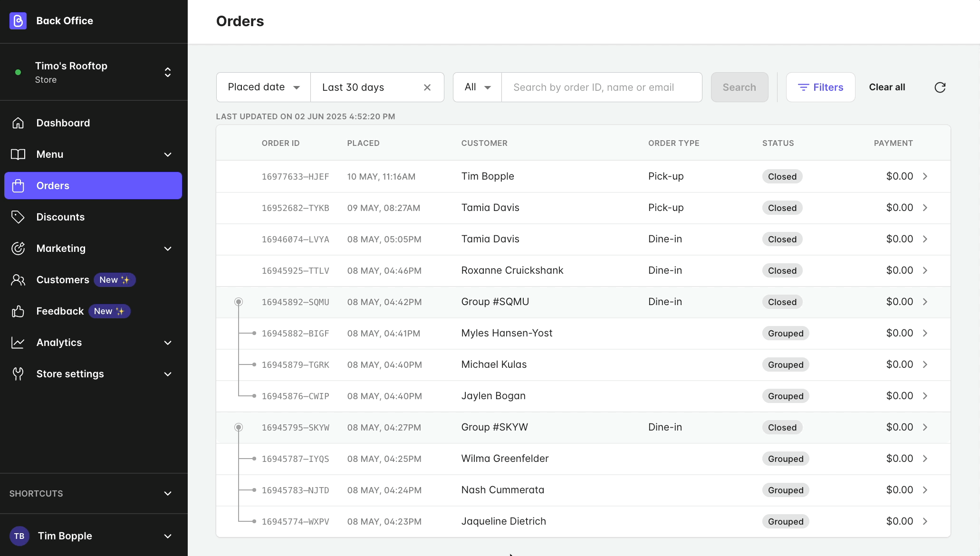Click the Discounts tag icon

(18, 217)
